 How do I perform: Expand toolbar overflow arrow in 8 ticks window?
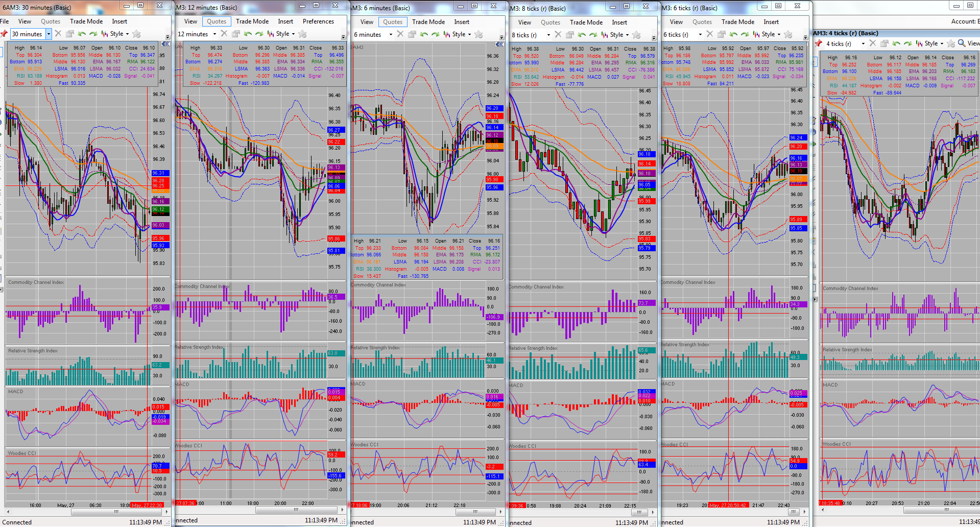[654, 38]
